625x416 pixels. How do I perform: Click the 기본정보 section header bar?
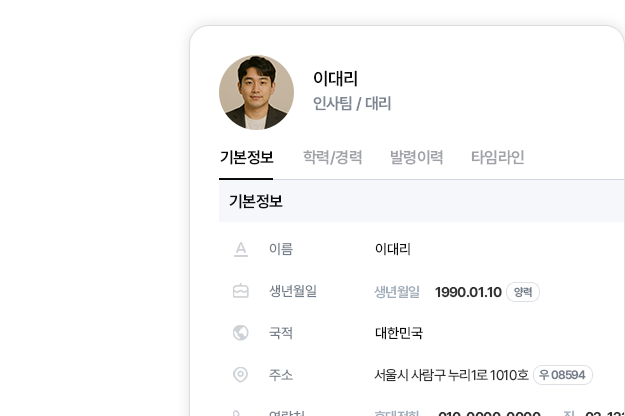click(420, 201)
